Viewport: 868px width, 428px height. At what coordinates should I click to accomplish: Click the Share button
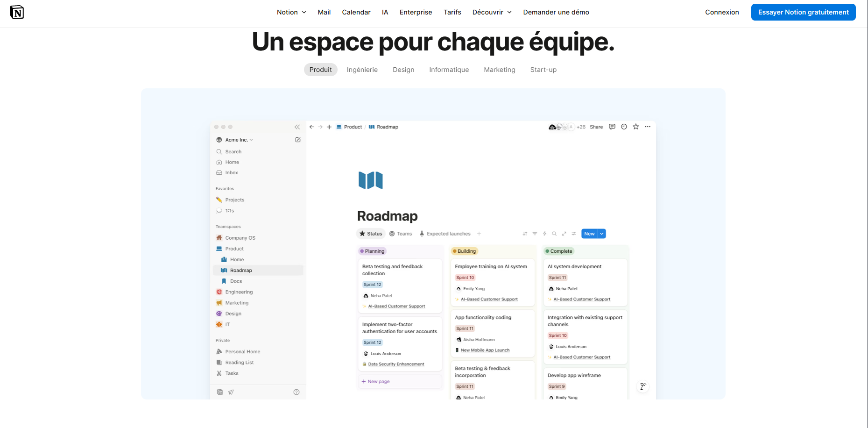tap(596, 127)
